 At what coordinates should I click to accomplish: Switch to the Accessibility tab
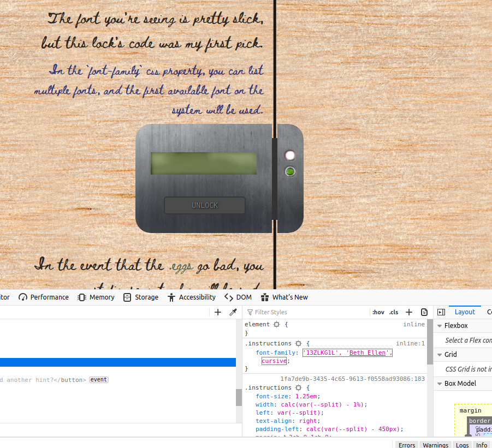(192, 297)
